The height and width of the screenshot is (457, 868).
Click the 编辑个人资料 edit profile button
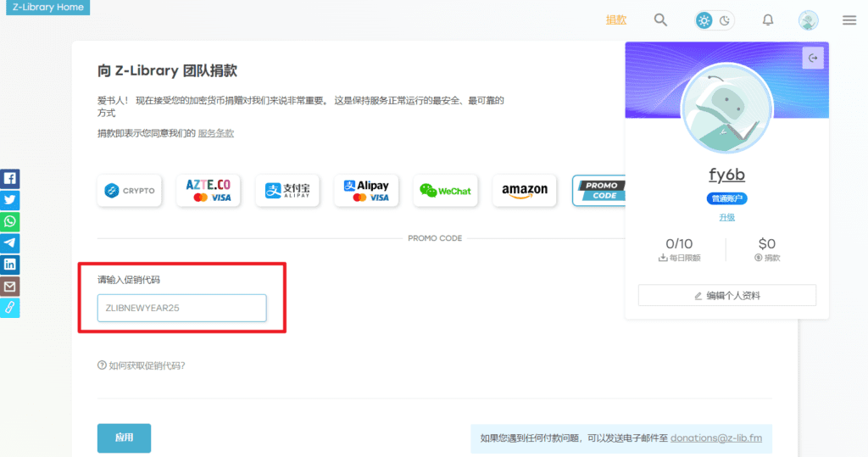(x=726, y=296)
